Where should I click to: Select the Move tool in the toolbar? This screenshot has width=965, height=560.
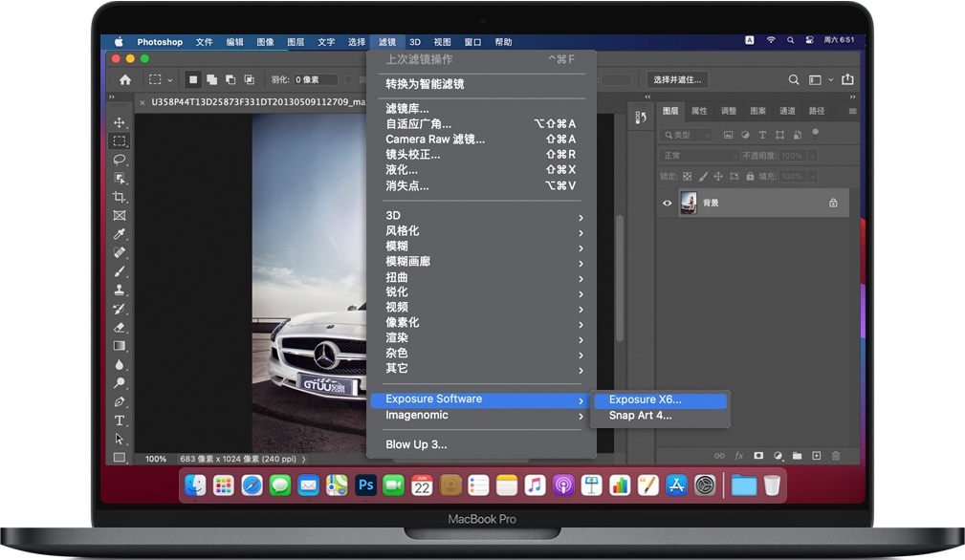tap(119, 122)
